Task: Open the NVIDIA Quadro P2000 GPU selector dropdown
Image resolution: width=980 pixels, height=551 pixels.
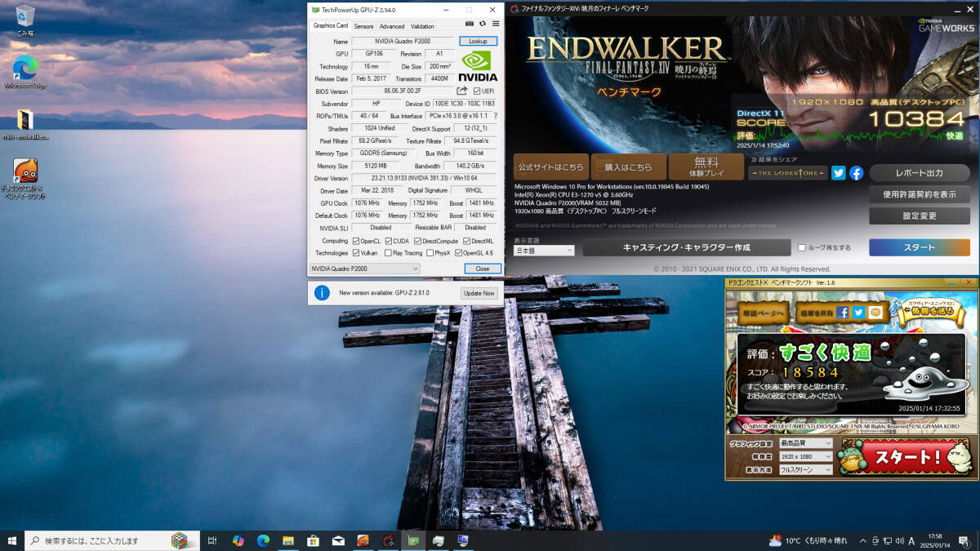Action: pyautogui.click(x=365, y=269)
